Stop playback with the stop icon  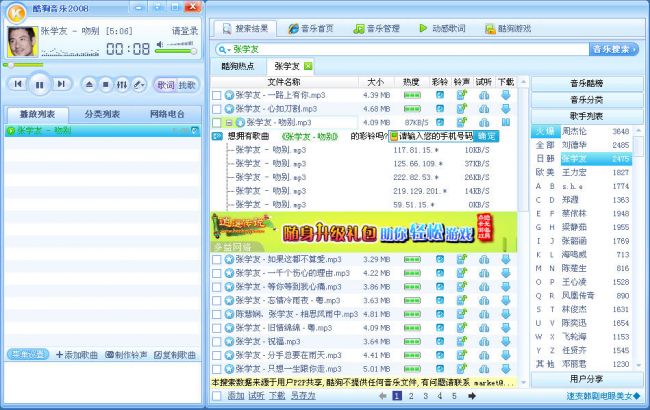[x=106, y=85]
